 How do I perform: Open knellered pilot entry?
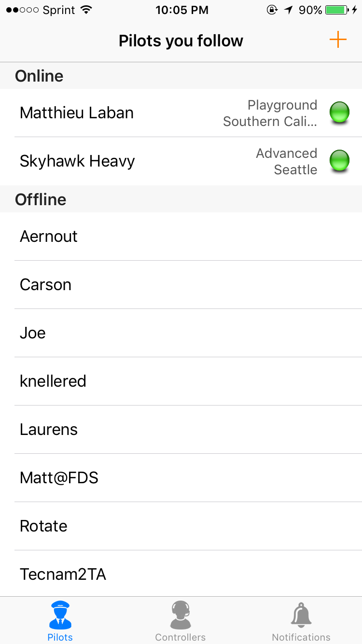pyautogui.click(x=53, y=381)
